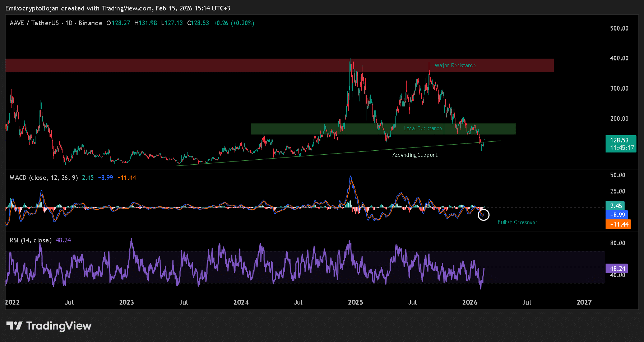644x342 pixels.
Task: Click the Feb 15, 2026 15:14 UTC+3 timestamp
Action: pyautogui.click(x=193, y=8)
